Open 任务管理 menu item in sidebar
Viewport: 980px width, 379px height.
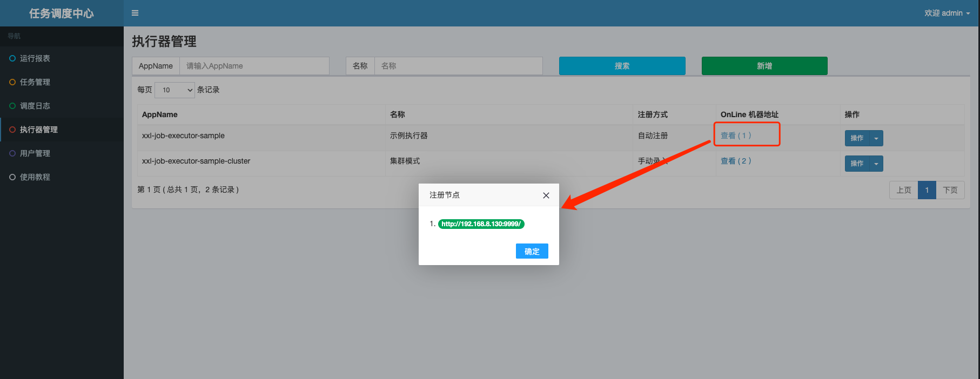[35, 82]
